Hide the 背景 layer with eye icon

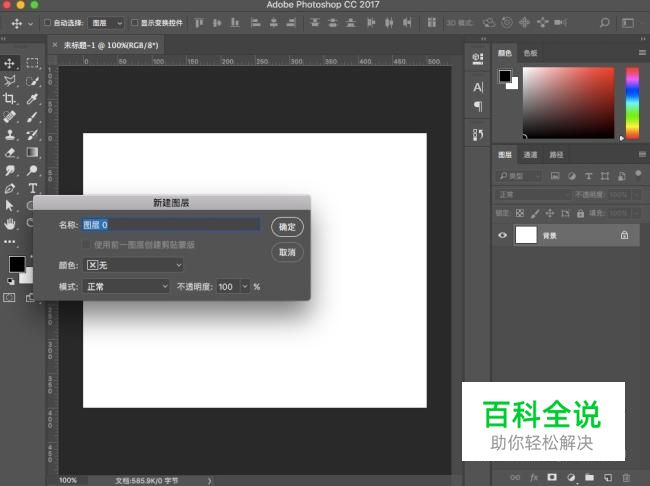(x=503, y=236)
